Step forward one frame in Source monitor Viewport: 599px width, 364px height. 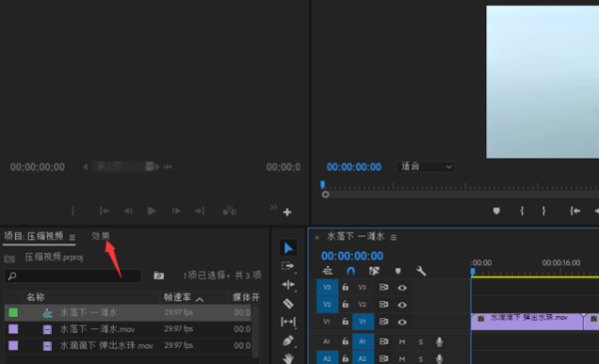click(176, 210)
